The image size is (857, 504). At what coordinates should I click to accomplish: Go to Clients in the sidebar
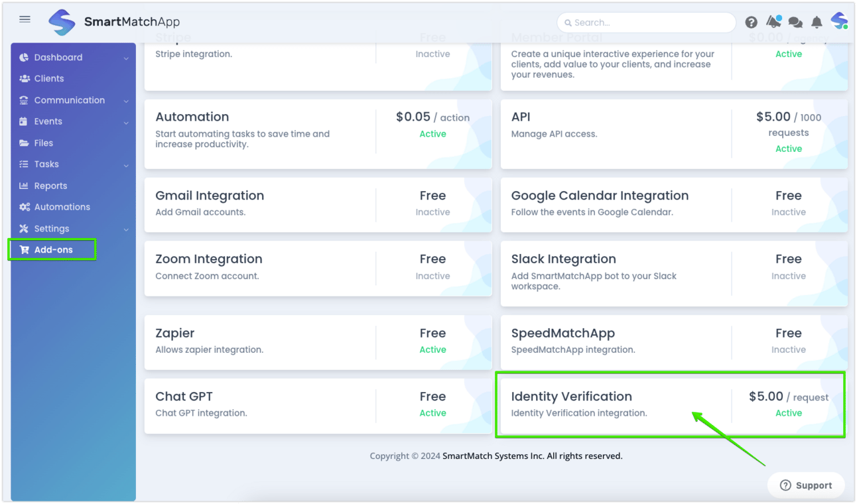coord(49,78)
